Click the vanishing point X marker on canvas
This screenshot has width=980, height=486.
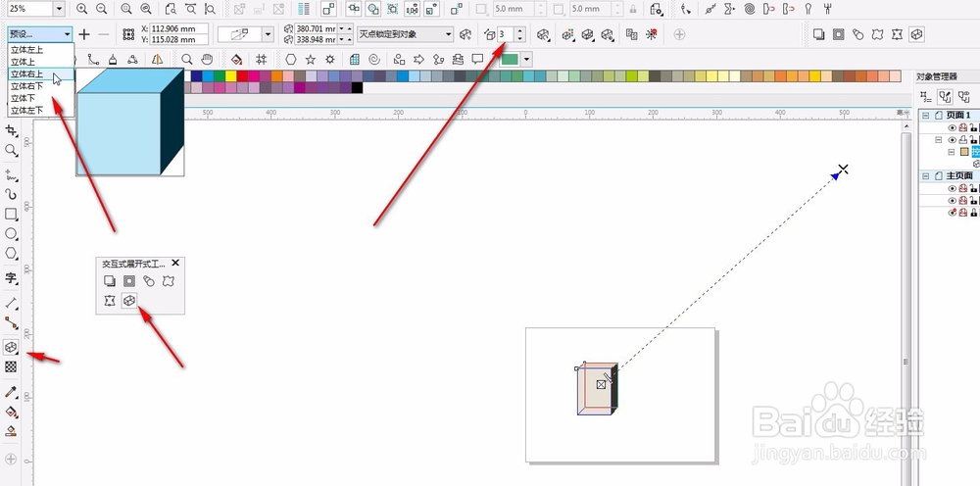coord(843,169)
